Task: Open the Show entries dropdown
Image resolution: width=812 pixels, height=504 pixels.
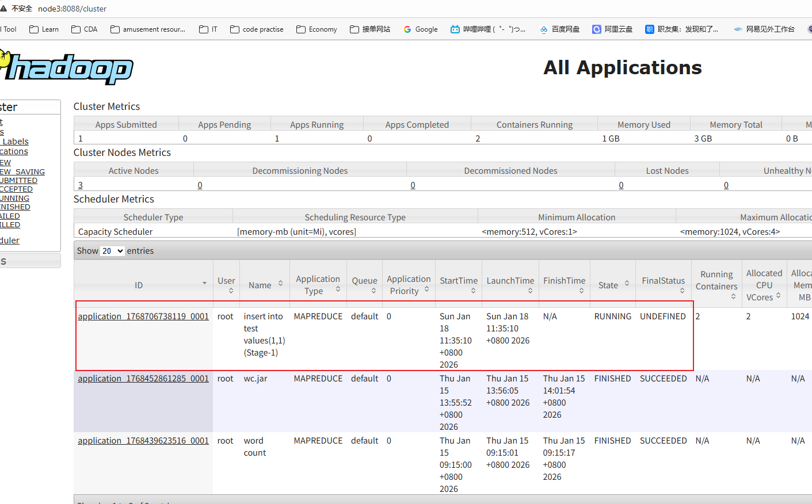Action: 112,251
